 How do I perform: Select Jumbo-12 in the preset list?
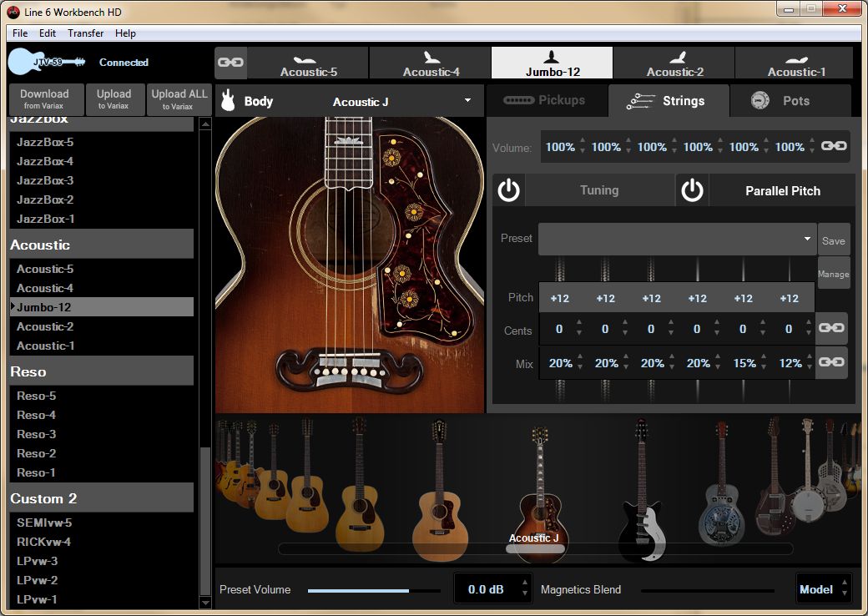(102, 307)
